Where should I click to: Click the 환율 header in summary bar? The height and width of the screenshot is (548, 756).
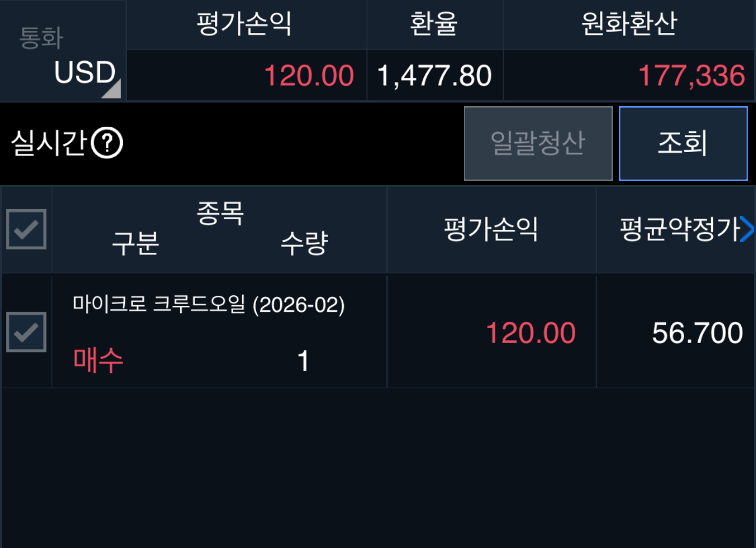(x=434, y=24)
